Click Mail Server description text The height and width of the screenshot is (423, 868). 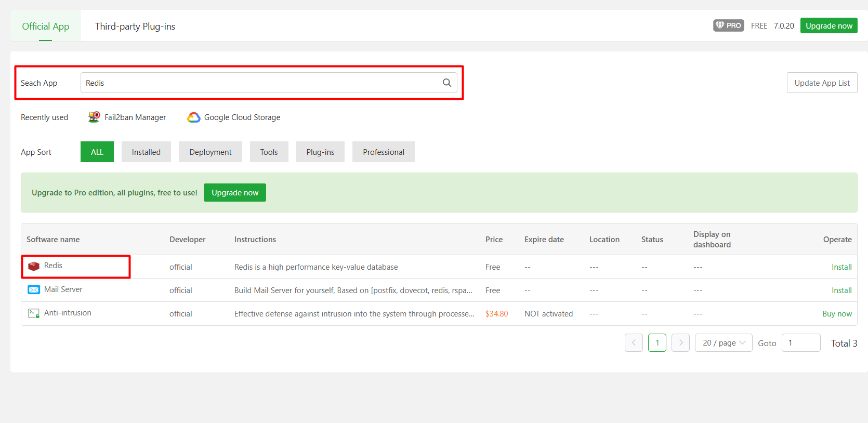(x=353, y=290)
